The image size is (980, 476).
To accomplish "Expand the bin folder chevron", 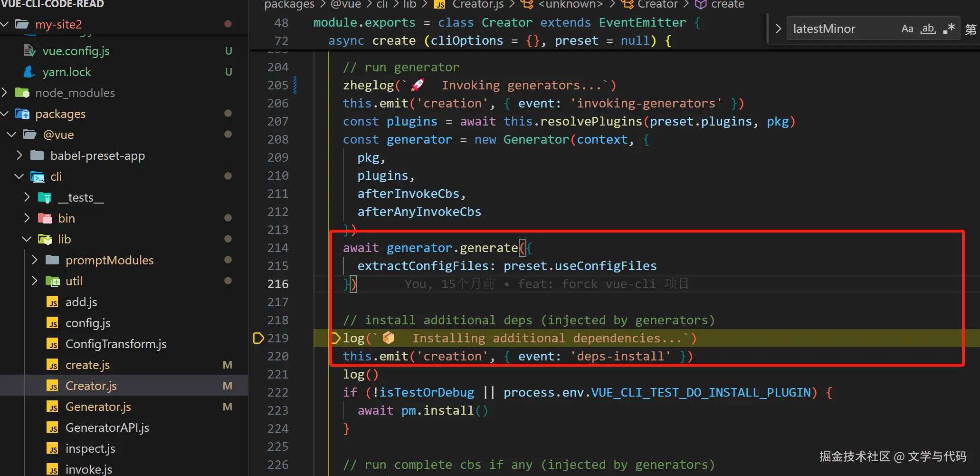I will [x=27, y=218].
